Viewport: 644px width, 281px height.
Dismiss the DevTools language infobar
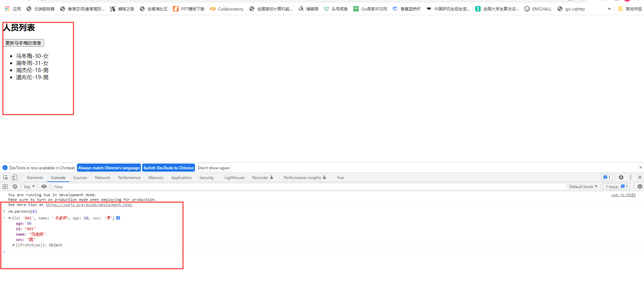640,167
